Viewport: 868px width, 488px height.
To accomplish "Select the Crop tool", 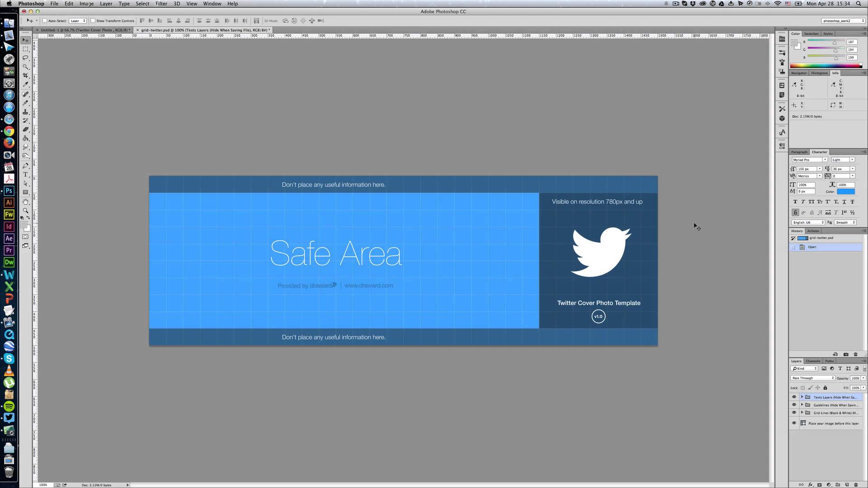I will (25, 75).
